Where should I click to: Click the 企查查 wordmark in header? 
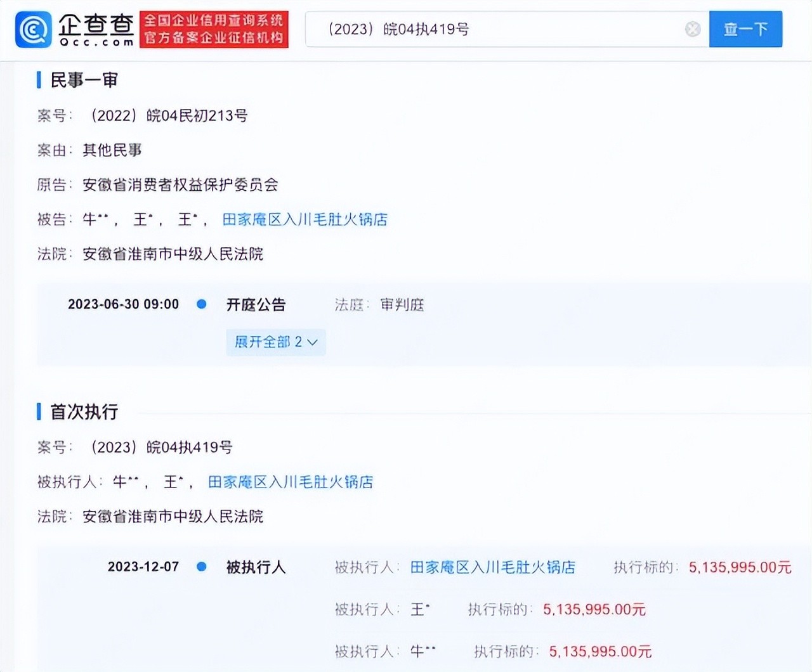click(x=96, y=29)
